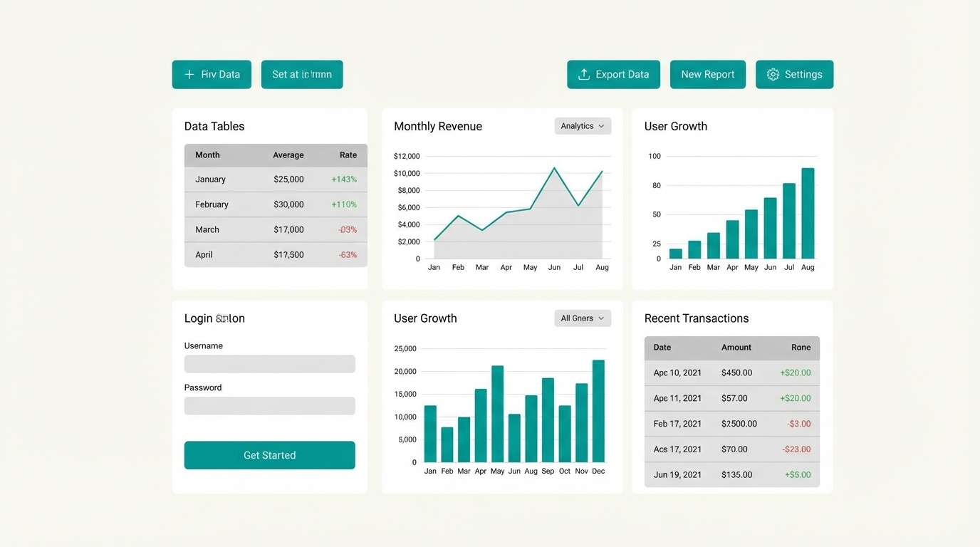This screenshot has width=980, height=547.
Task: Click the New Report button
Action: click(707, 74)
